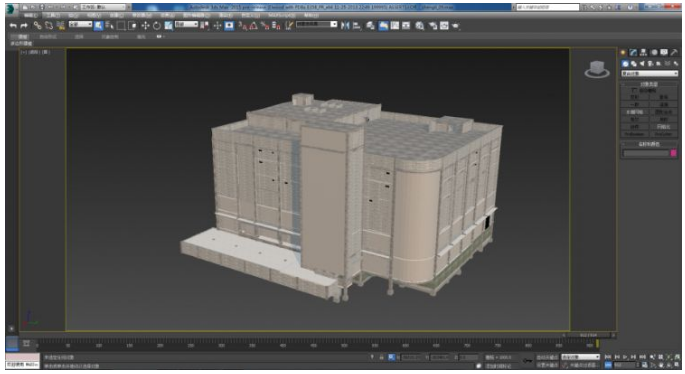Click the object name input field
Screen dimensions: 685x374
(646, 153)
